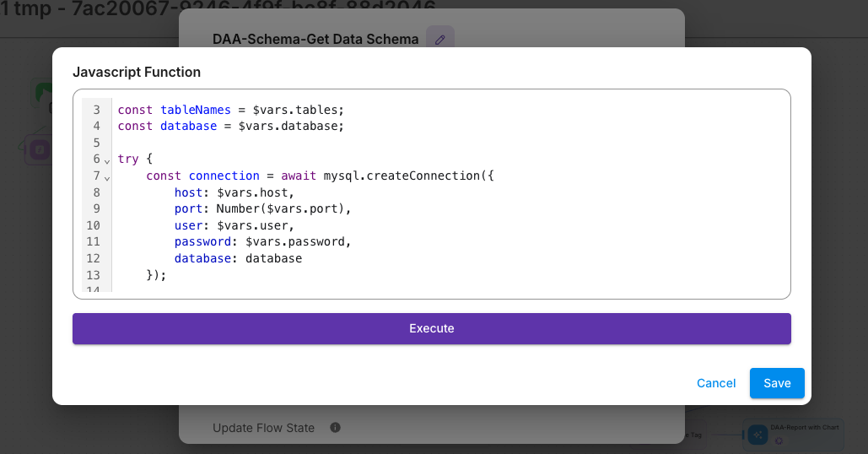Save the Javascript function
This screenshot has width=868, height=454.
point(776,383)
